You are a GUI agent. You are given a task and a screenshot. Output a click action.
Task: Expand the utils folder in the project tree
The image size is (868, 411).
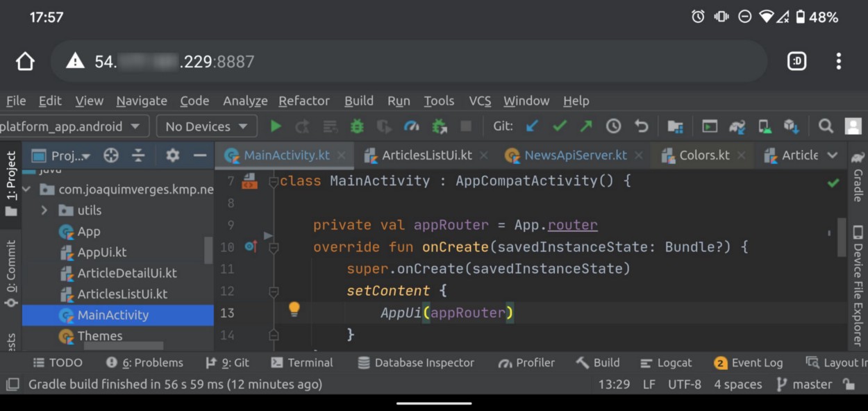point(44,210)
